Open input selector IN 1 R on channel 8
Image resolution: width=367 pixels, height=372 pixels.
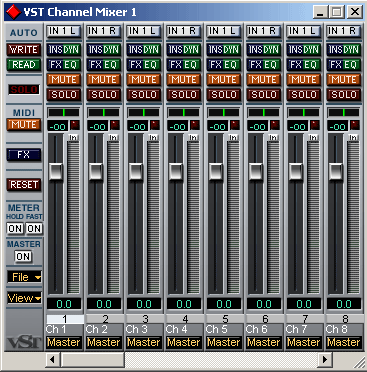(x=344, y=31)
